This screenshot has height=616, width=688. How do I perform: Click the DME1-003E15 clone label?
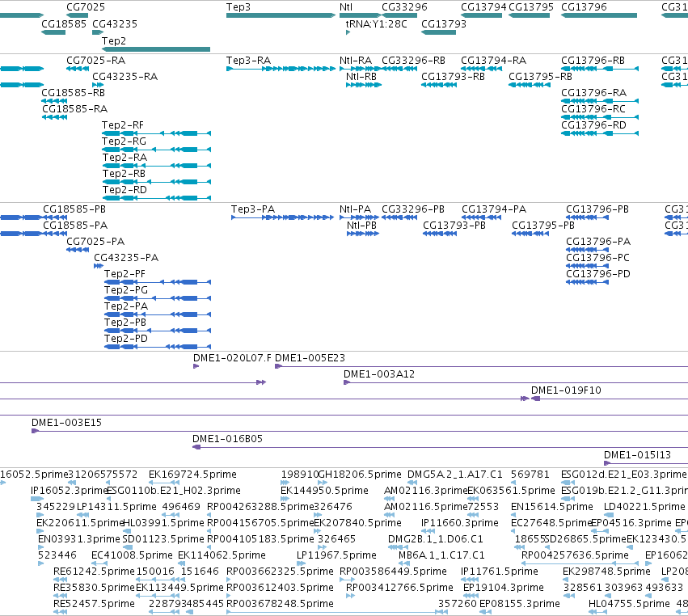coord(66,423)
